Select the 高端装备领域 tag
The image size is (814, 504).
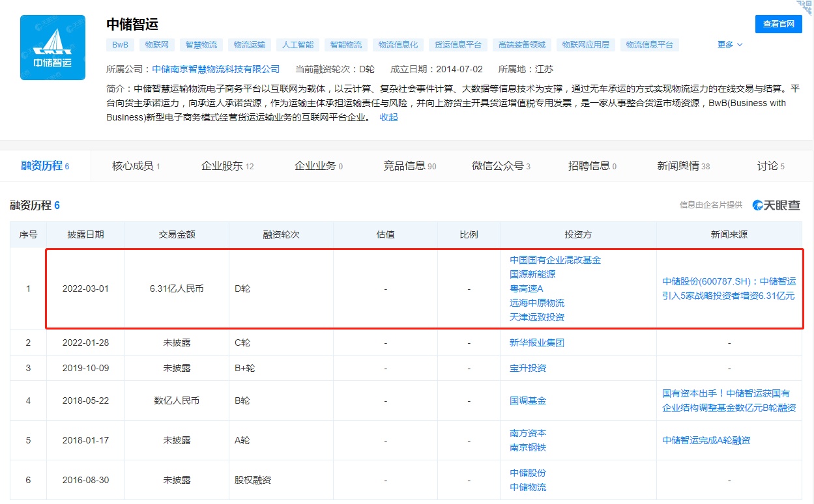tap(522, 45)
